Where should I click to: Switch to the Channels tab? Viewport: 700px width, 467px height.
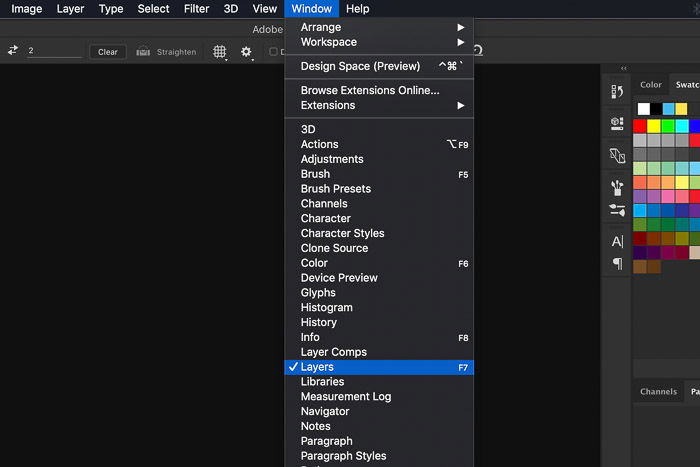click(658, 392)
